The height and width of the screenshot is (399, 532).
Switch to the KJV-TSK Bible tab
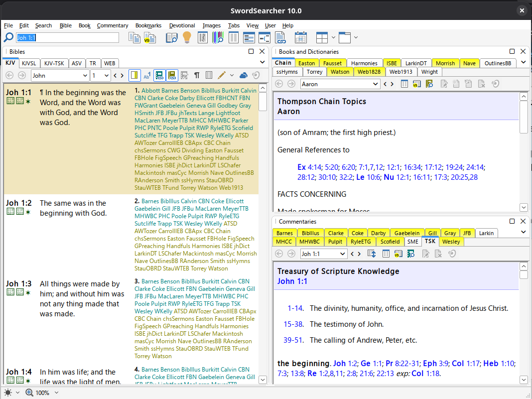[54, 63]
